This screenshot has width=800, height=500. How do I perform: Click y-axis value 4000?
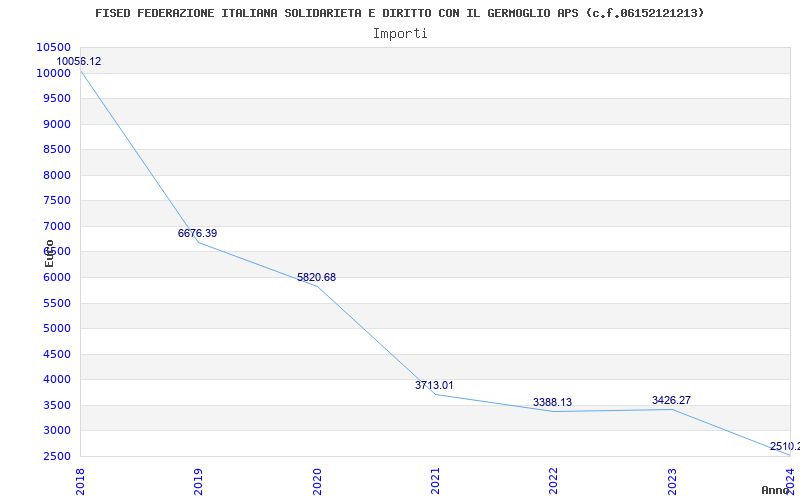point(57,380)
